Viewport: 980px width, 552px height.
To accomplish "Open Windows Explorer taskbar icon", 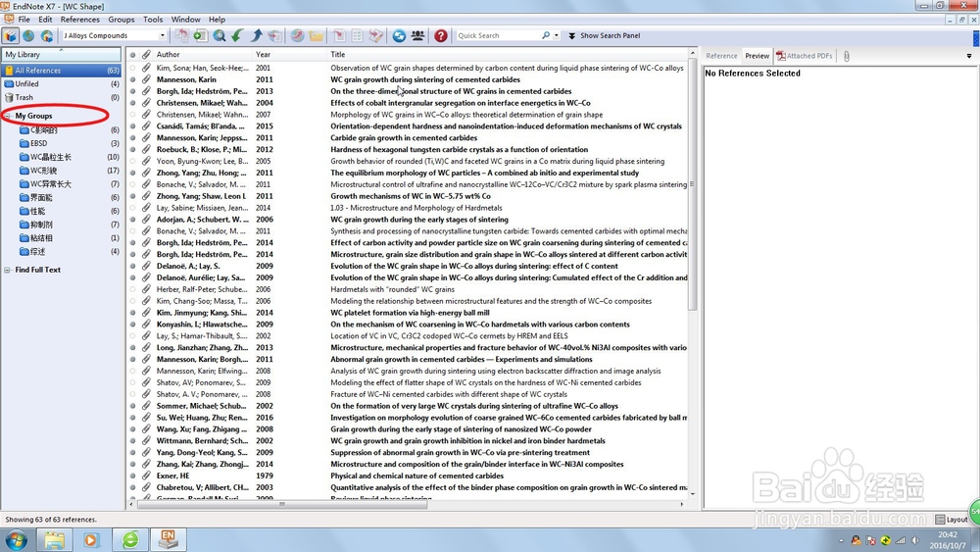I will [54, 539].
